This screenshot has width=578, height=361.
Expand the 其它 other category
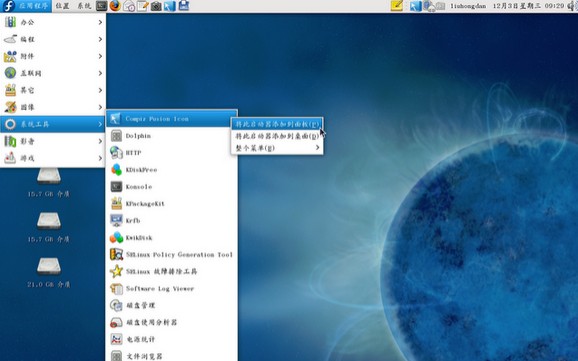(53, 90)
